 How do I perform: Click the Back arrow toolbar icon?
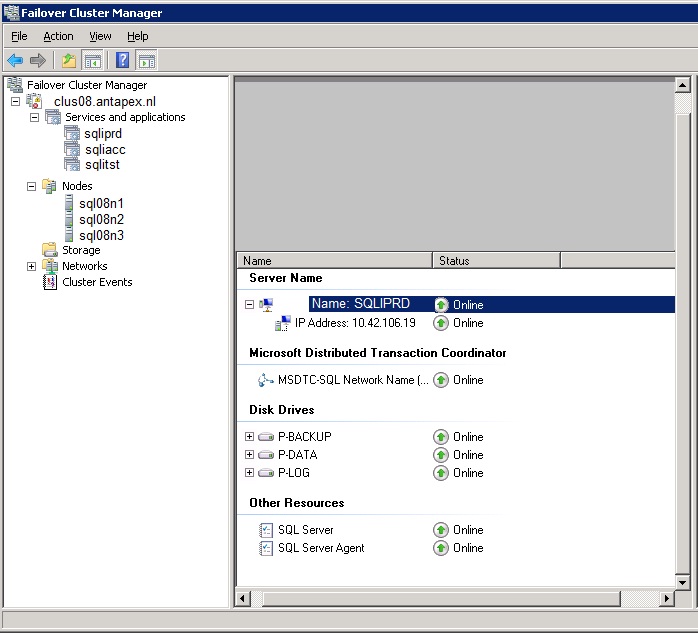pos(15,60)
